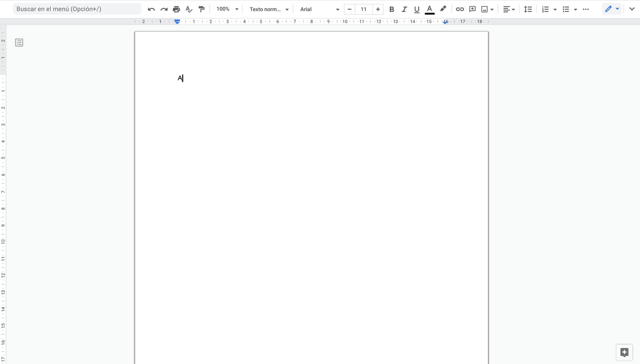Toggle italic formatting
Image resolution: width=640 pixels, height=364 pixels.
tap(404, 9)
